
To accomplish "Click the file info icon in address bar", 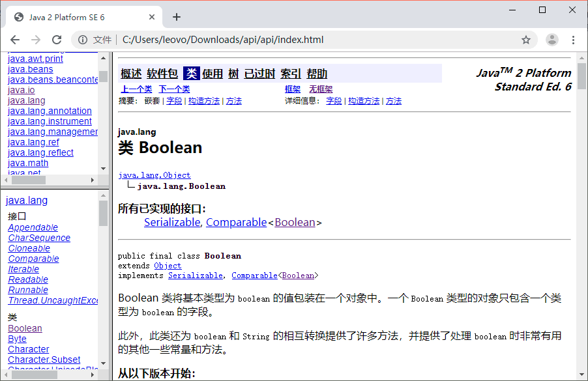I will tap(83, 40).
